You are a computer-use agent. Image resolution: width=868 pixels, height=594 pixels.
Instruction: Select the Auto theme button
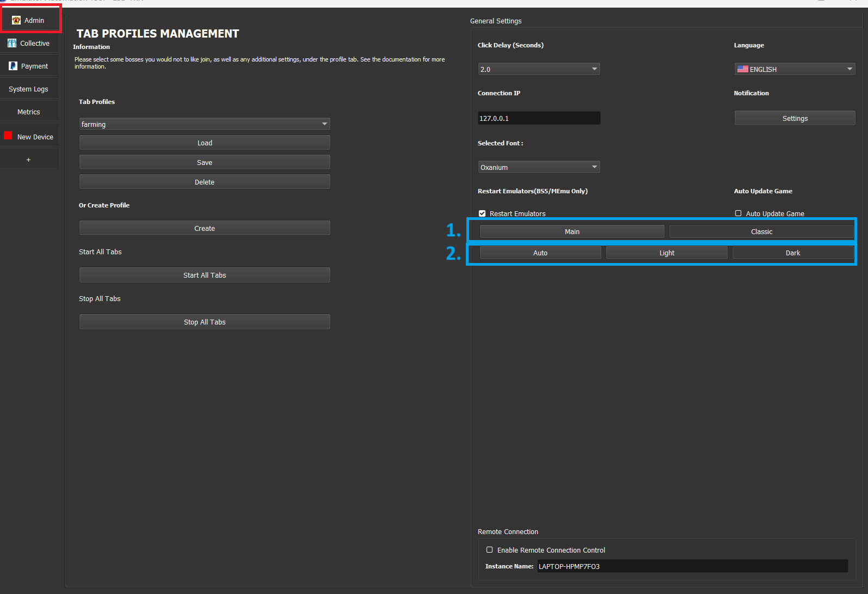[540, 253]
